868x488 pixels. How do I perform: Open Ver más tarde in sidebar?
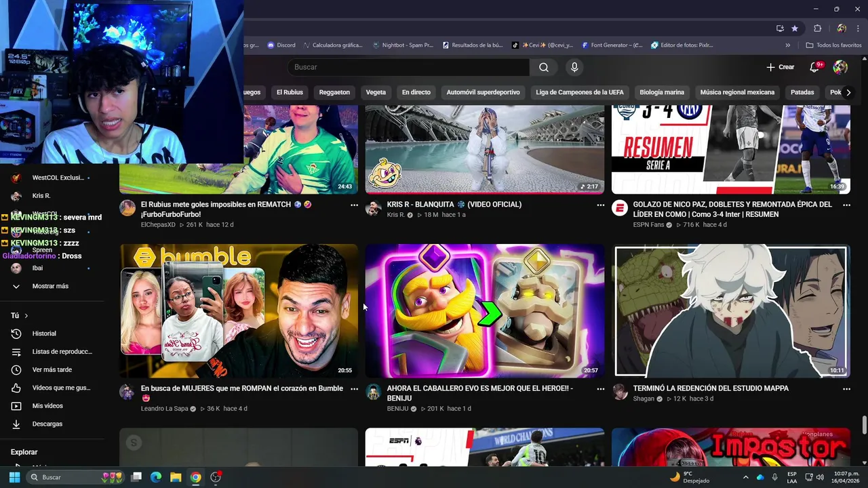(x=52, y=369)
